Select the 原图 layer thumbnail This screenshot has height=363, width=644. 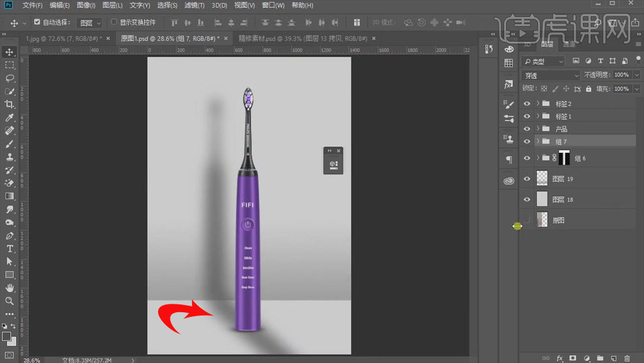(542, 221)
